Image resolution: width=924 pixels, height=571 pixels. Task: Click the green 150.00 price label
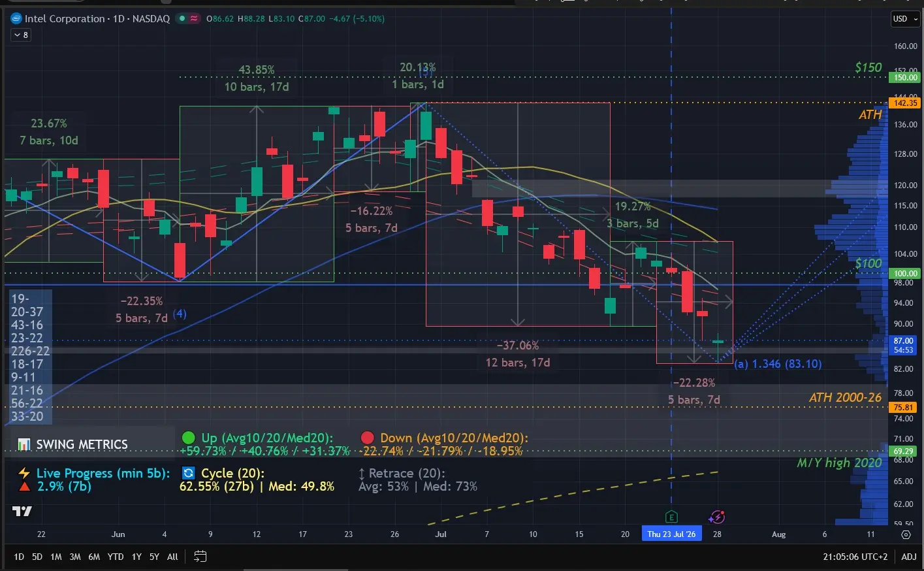tap(905, 77)
